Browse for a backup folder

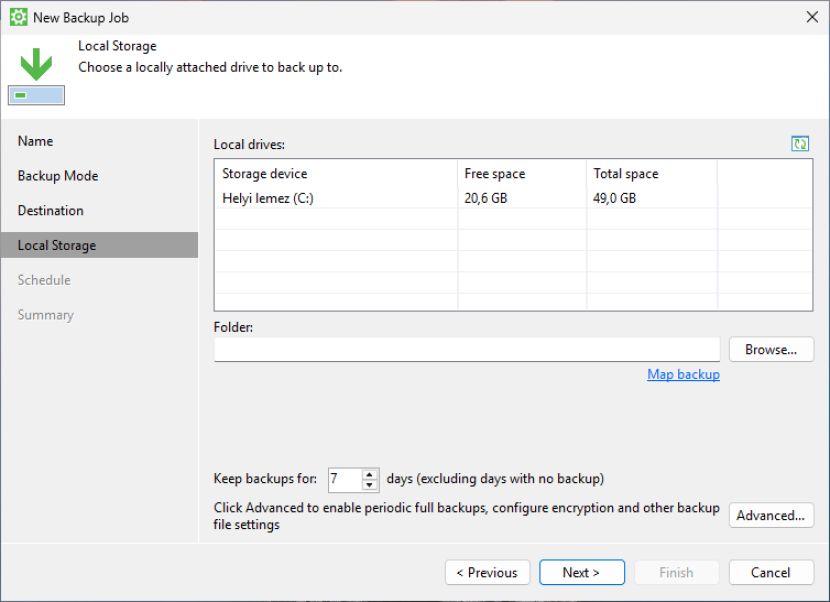click(771, 349)
